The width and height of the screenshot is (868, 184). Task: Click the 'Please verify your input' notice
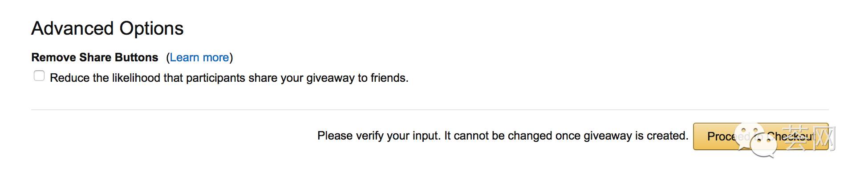[x=503, y=136]
